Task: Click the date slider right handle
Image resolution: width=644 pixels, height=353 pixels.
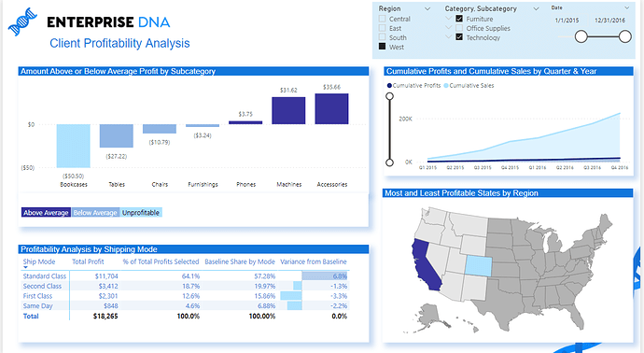Action: (624, 36)
